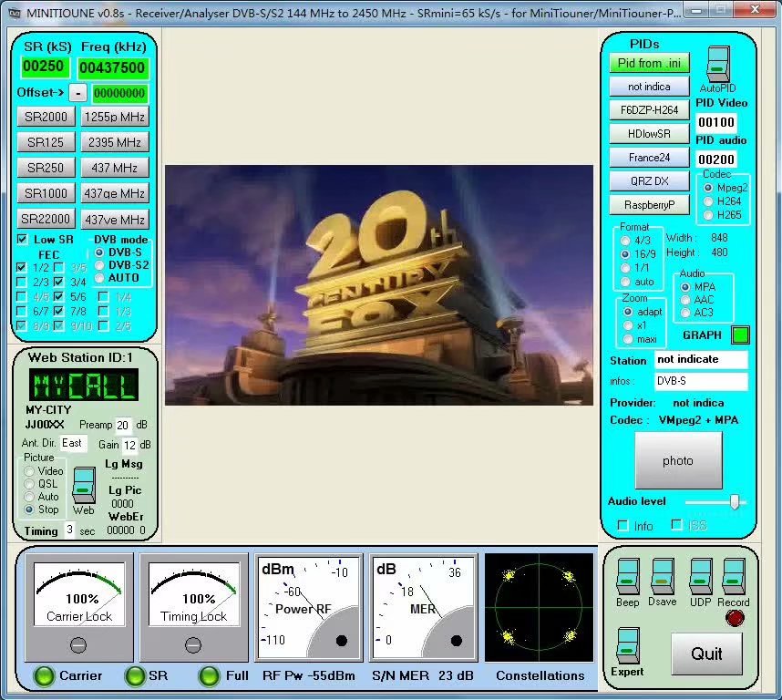Toggle the Dsave switch

[x=662, y=577]
